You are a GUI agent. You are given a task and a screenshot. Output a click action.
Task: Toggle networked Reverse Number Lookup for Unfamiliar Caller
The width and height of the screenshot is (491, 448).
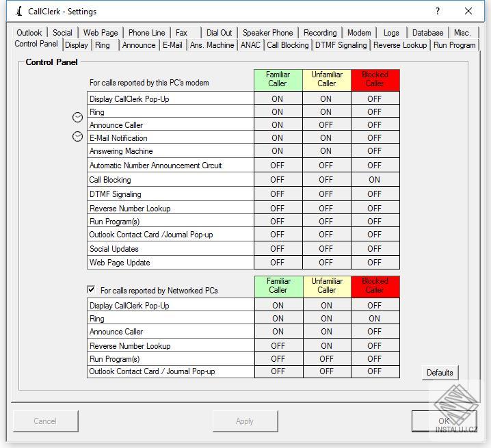pos(327,345)
